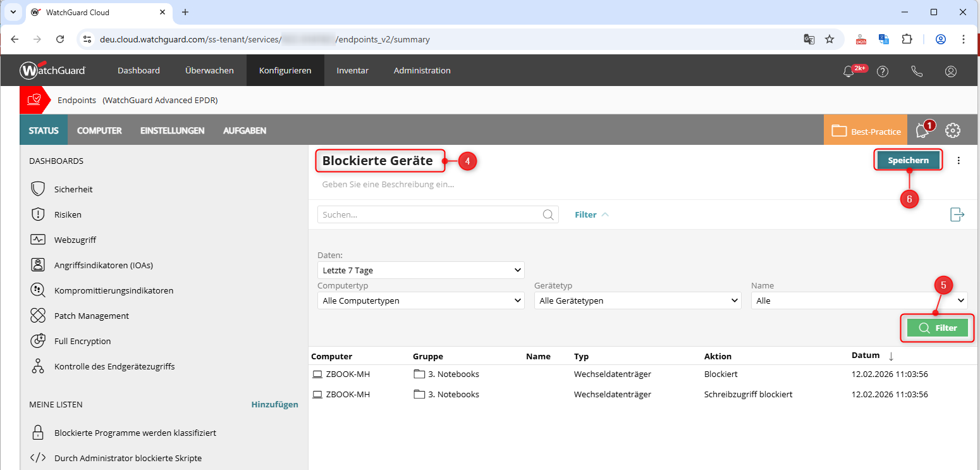980x470 pixels.
Task: Expand the Daten 'Letzte 7 Tage' dropdown
Action: coord(420,271)
